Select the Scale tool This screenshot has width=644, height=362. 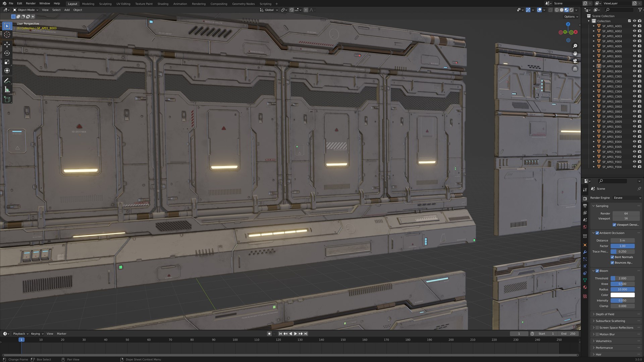point(7,62)
